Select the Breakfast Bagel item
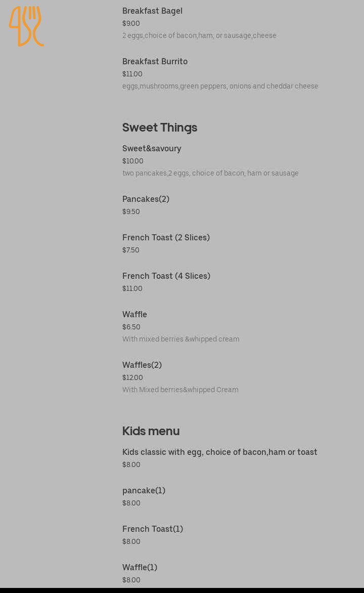The width and height of the screenshot is (364, 593). 152,11
